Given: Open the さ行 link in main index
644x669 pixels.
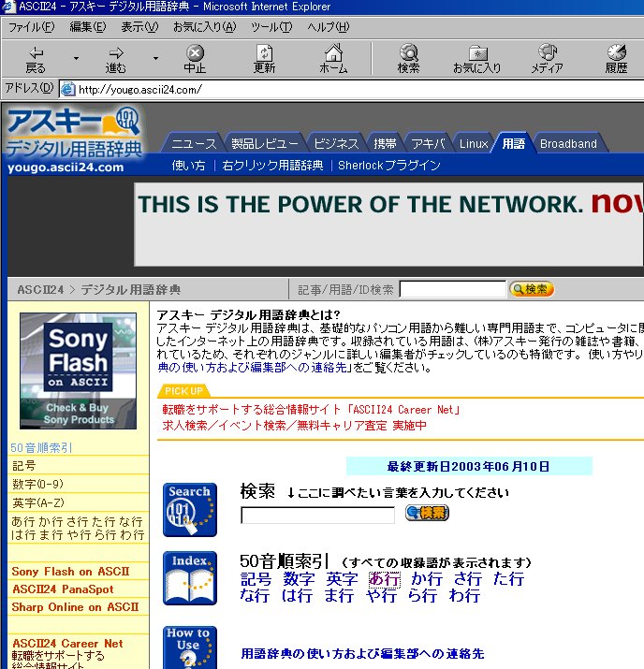Looking at the screenshot, I should pos(468,579).
